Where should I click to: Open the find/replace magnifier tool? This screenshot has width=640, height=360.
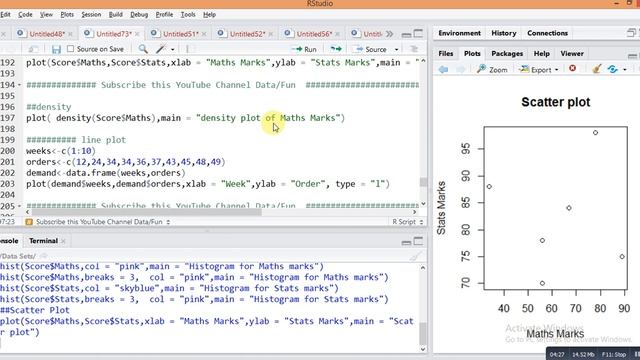(143, 49)
